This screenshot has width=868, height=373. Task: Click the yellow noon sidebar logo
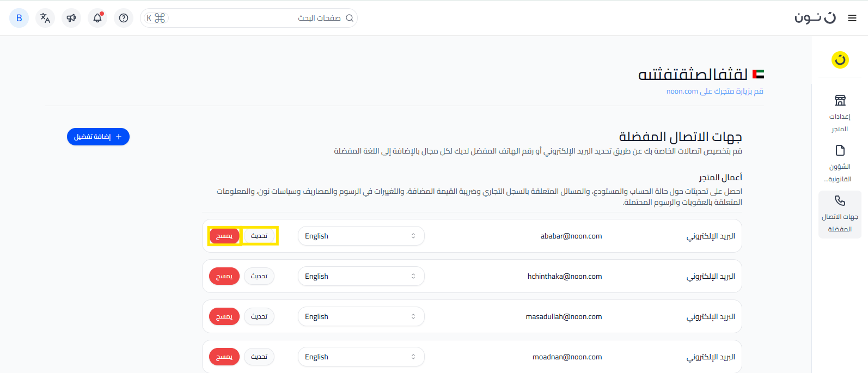coord(840,59)
